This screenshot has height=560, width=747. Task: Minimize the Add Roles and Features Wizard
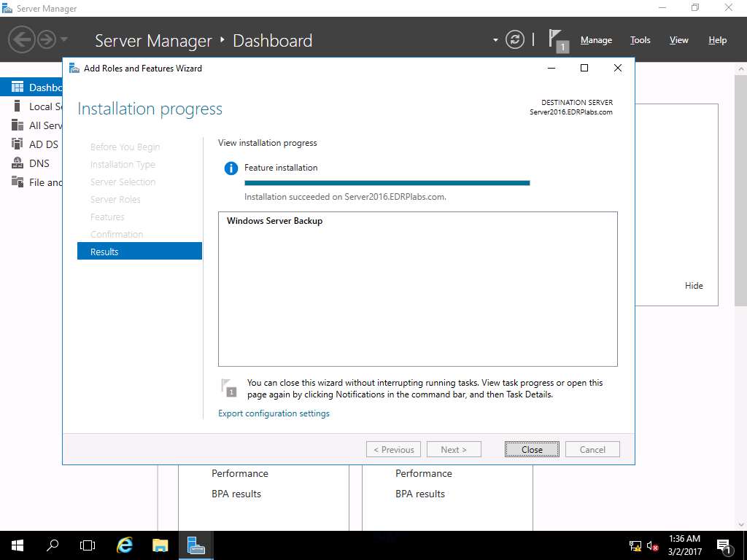point(551,68)
